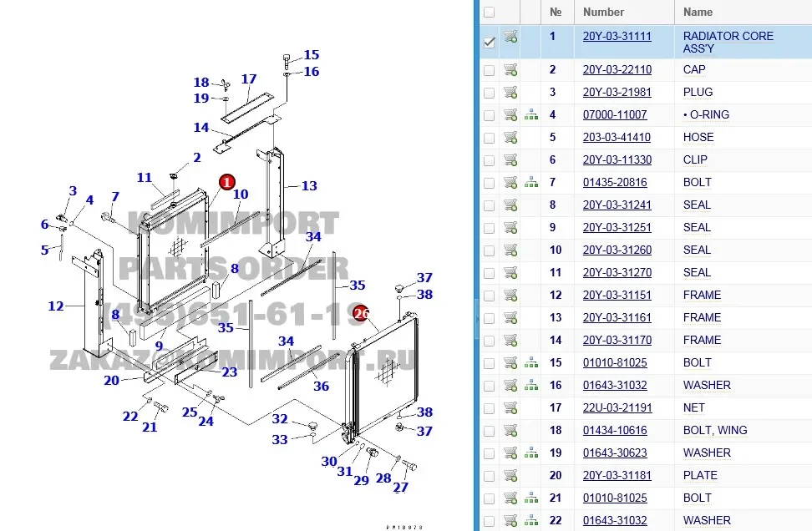Open part number 01435-20816 link
This screenshot has height=531, width=812.
tap(615, 182)
